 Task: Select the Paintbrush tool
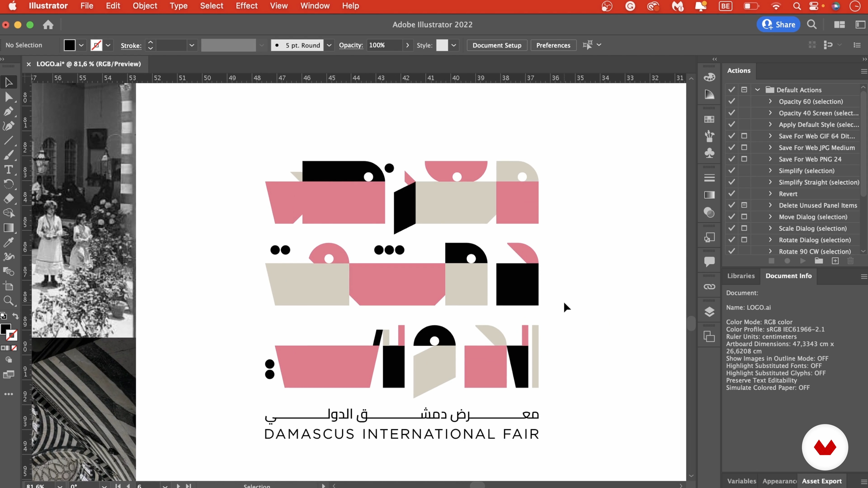pos(9,155)
